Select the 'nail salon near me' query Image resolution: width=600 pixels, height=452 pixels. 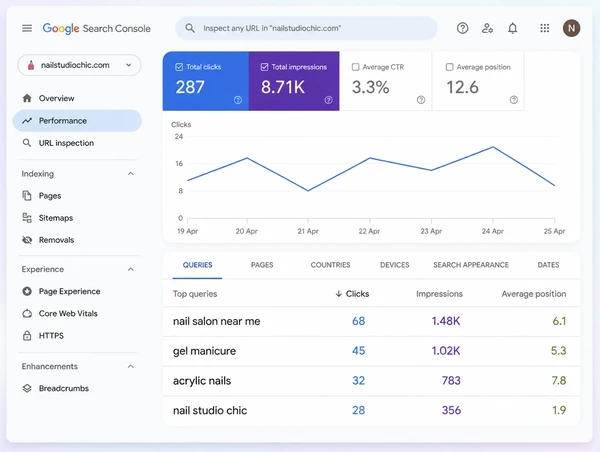click(217, 321)
